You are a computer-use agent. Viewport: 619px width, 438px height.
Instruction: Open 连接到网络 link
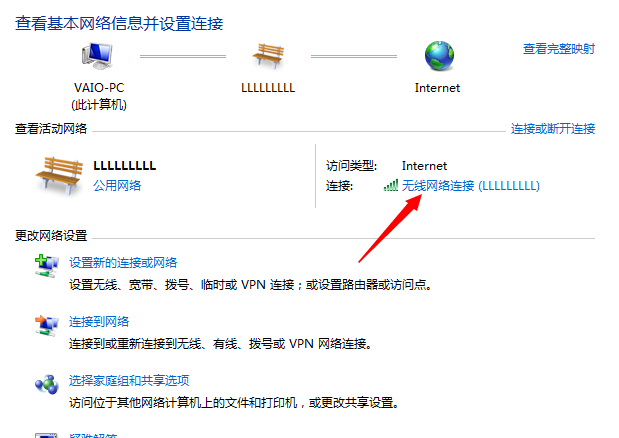[x=99, y=322]
